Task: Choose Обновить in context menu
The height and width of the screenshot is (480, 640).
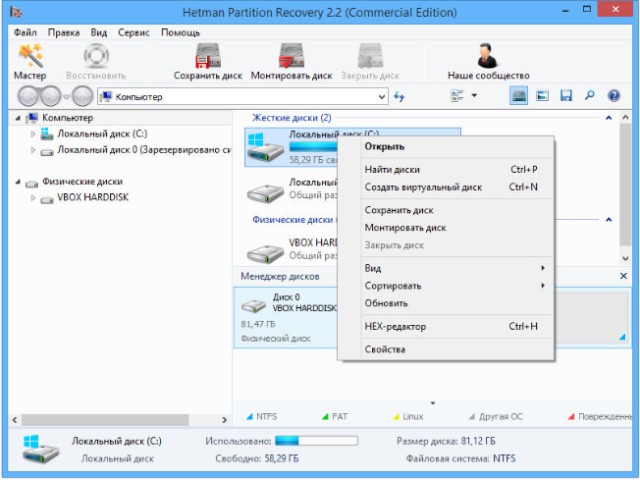Action: point(446,303)
